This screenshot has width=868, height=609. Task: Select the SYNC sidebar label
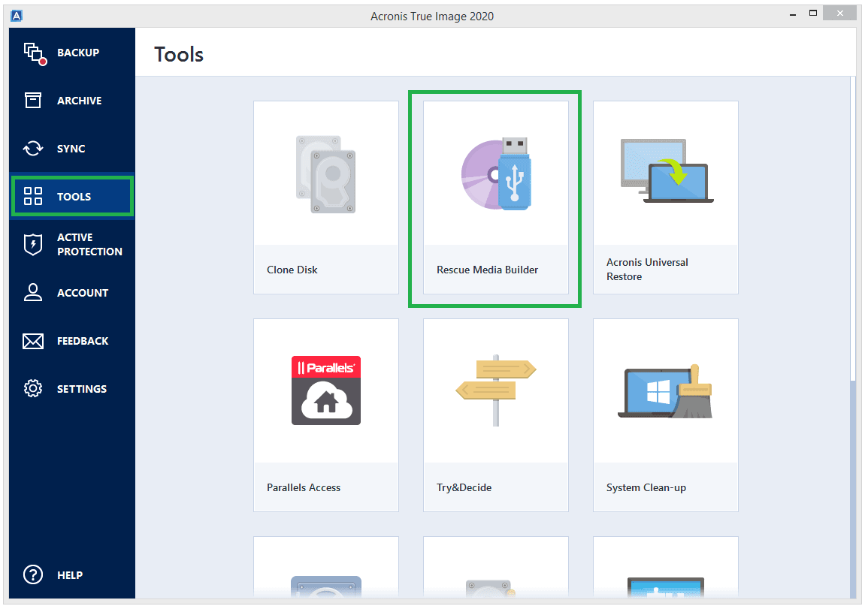(71, 149)
